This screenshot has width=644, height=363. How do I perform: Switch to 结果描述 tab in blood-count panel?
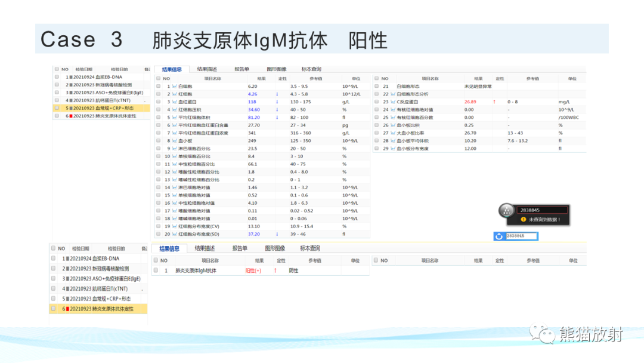click(x=207, y=69)
